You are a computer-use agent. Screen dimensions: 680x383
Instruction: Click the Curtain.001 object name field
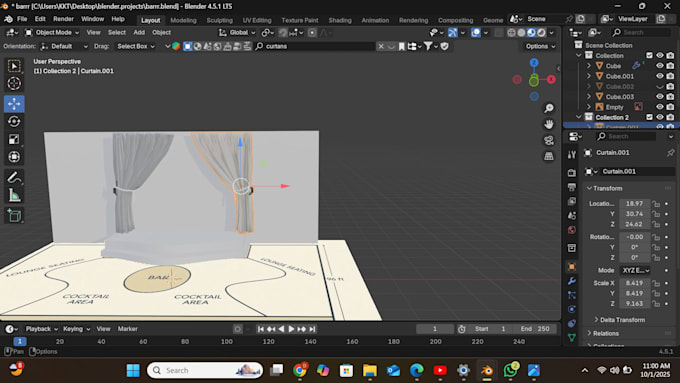[x=638, y=171]
